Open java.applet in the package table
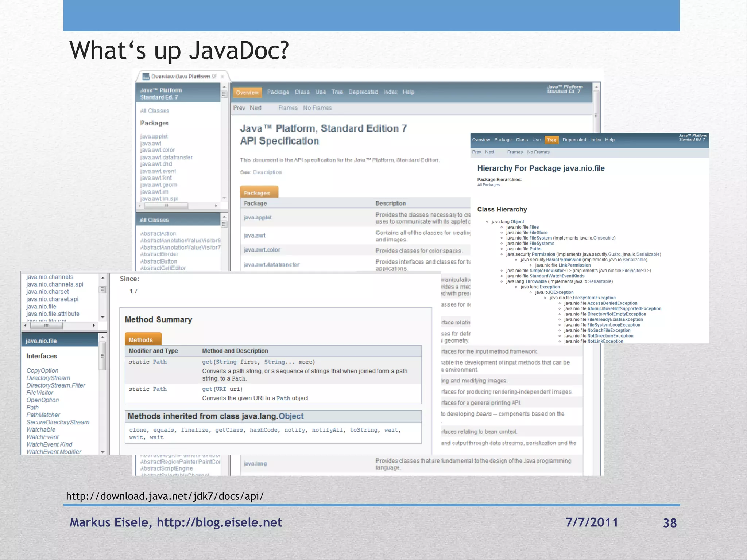The width and height of the screenshot is (747, 560). (258, 217)
